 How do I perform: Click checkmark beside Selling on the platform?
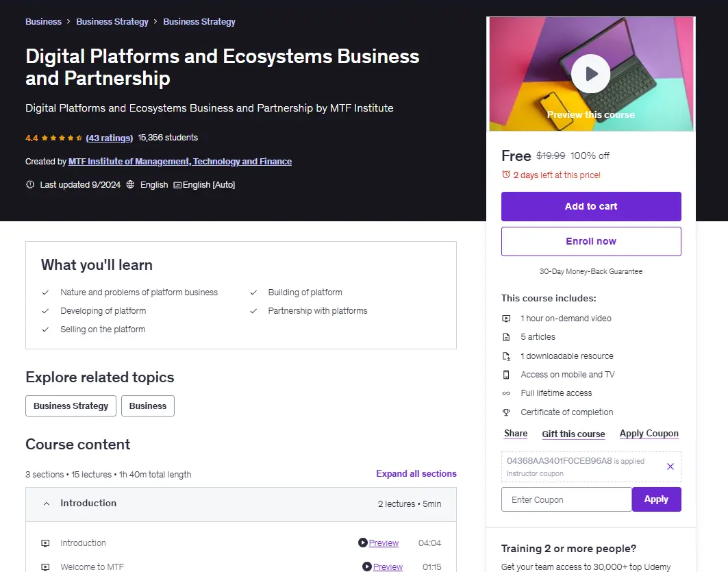[45, 329]
